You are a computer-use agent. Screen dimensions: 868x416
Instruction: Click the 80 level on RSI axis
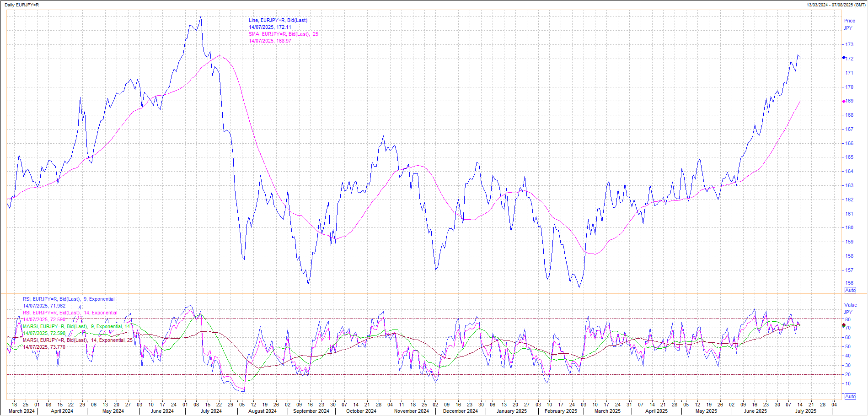848,319
